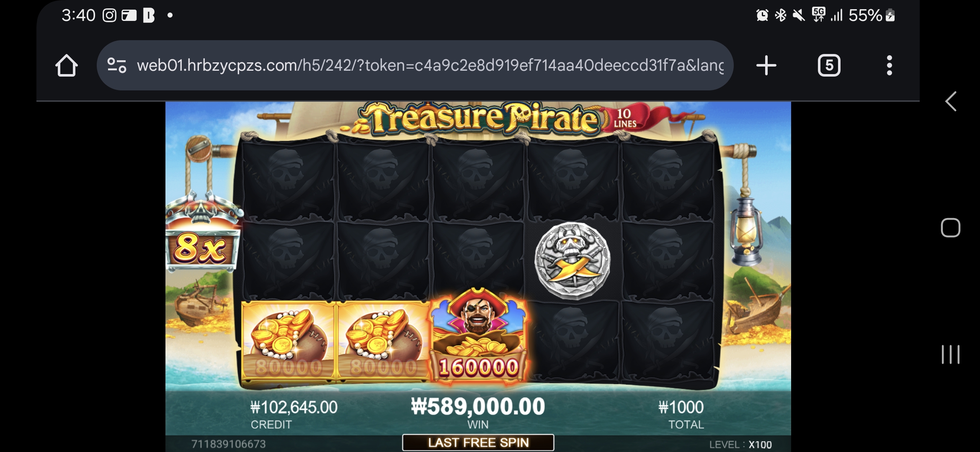The image size is (980, 452).
Task: Open the tab switcher showing 5 tabs
Action: tap(829, 65)
